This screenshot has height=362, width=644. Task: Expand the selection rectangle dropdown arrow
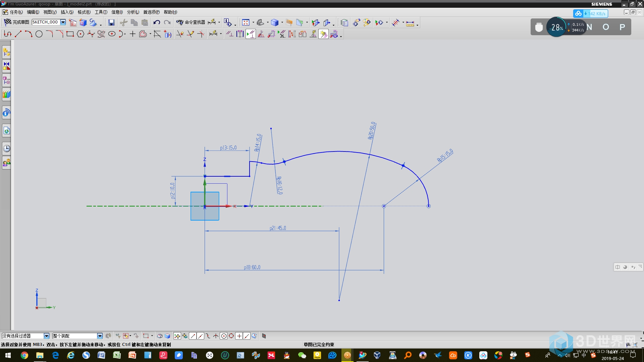[x=152, y=336]
